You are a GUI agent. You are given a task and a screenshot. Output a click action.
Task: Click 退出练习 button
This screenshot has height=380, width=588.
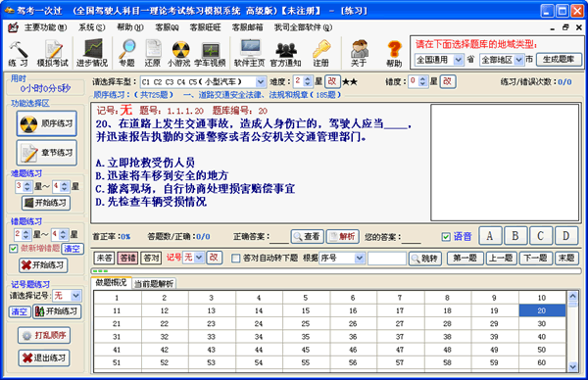pyautogui.click(x=44, y=357)
